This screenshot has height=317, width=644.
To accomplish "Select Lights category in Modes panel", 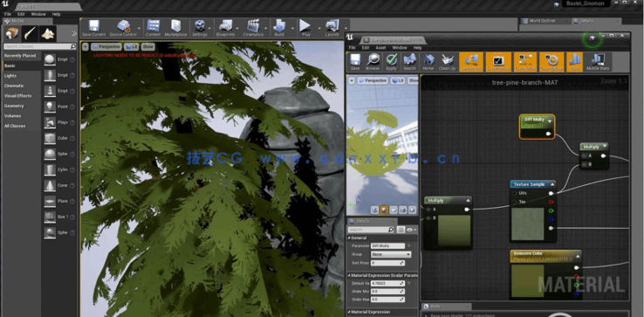I will click(21, 76).
